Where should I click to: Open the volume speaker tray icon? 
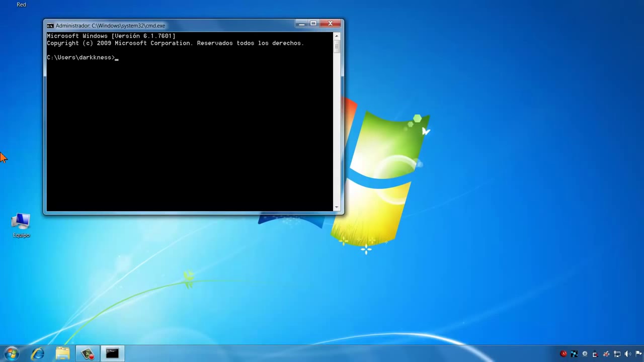(x=628, y=353)
